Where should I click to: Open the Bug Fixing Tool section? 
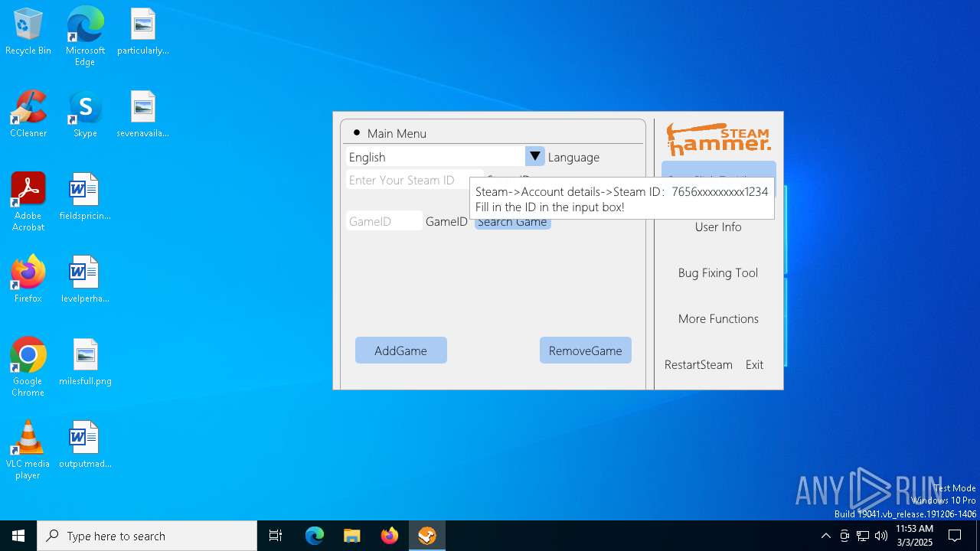point(718,272)
